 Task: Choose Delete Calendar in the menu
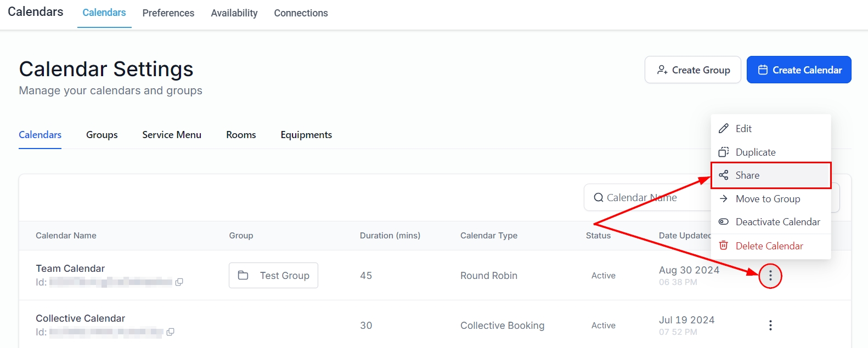[x=769, y=246]
